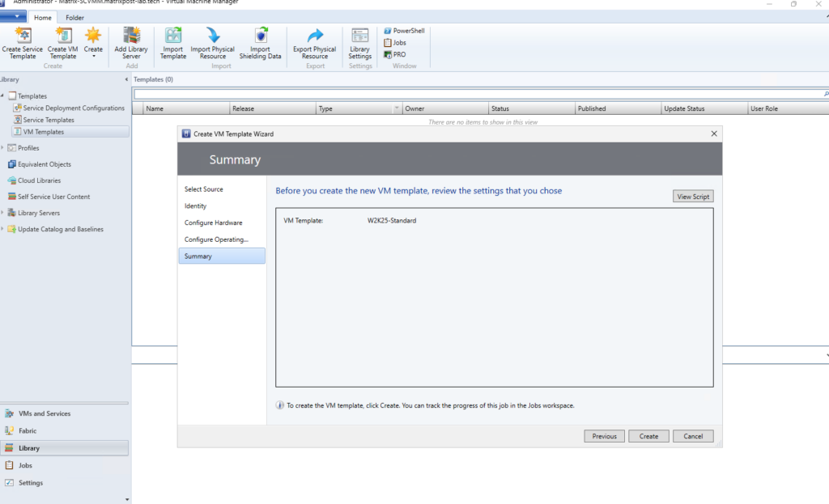Image resolution: width=829 pixels, height=504 pixels.
Task: Close the Create VM Template Wizard dialog
Action: pos(714,133)
